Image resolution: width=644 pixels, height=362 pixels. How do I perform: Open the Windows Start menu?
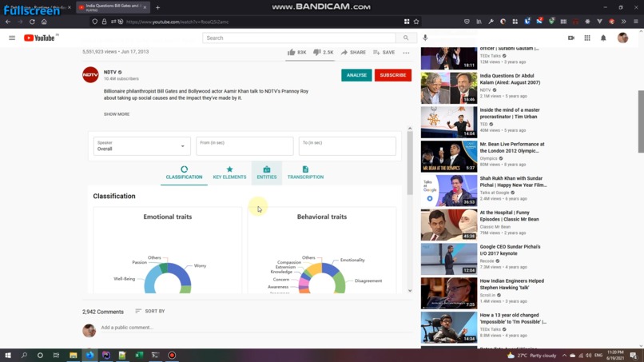point(8,355)
